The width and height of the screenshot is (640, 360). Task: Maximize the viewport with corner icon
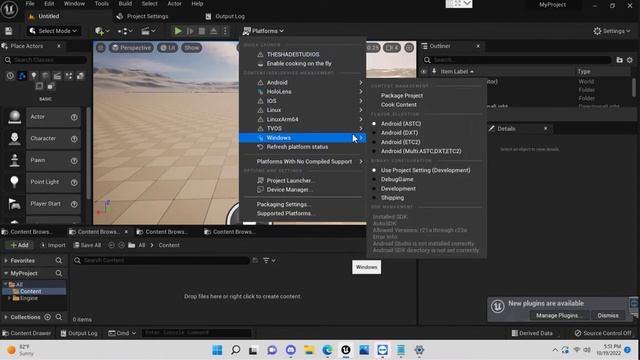[409, 48]
